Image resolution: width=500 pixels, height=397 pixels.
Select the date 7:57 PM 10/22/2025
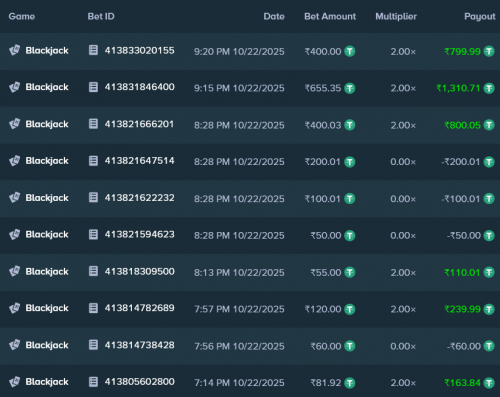click(x=239, y=309)
